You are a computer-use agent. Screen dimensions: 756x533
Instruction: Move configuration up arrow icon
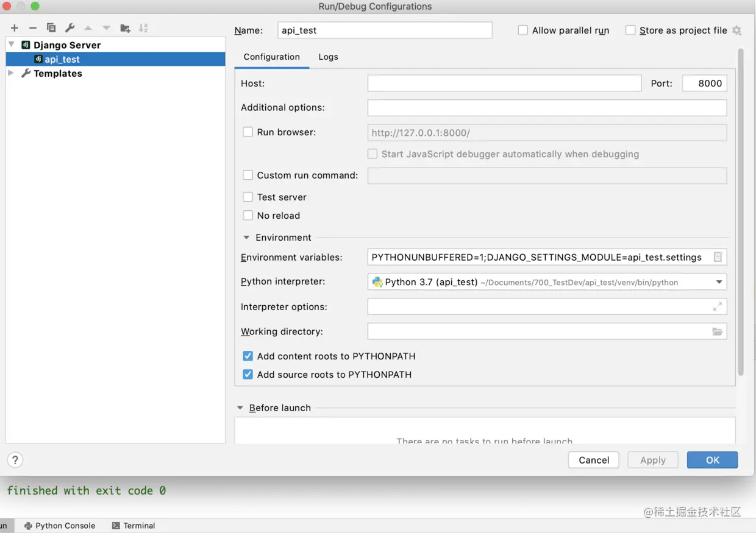coord(88,28)
